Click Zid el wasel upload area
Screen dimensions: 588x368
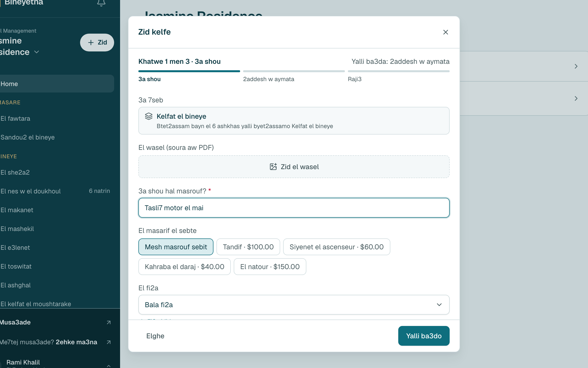[x=294, y=167]
